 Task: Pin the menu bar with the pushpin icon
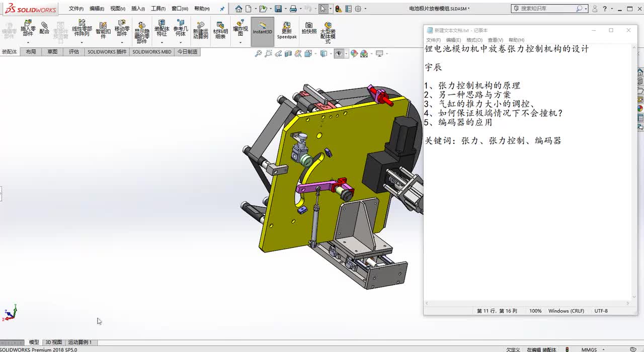tap(222, 9)
